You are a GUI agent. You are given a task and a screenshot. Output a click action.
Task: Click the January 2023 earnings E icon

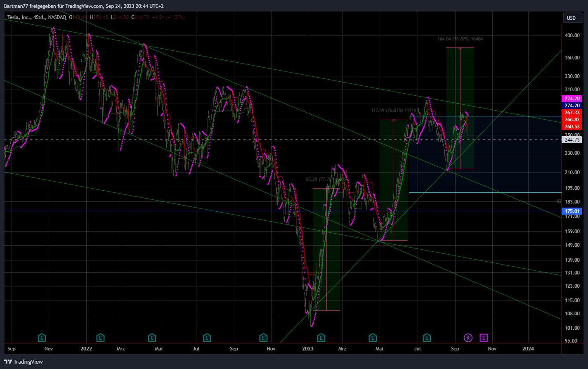(321, 338)
